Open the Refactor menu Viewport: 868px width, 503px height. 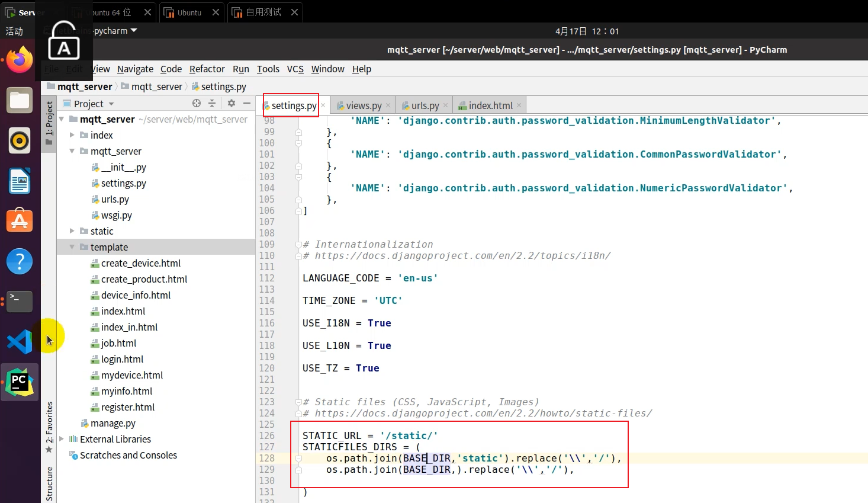207,69
